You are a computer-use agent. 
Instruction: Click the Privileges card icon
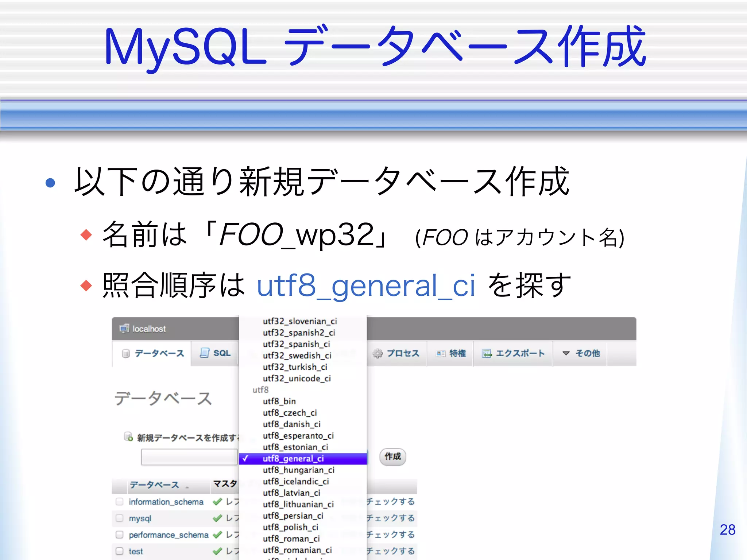[441, 353]
